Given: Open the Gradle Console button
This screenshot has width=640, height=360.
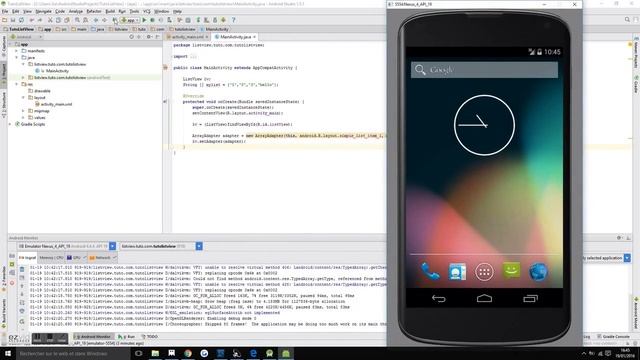Looking at the screenshot, I should point(614,337).
